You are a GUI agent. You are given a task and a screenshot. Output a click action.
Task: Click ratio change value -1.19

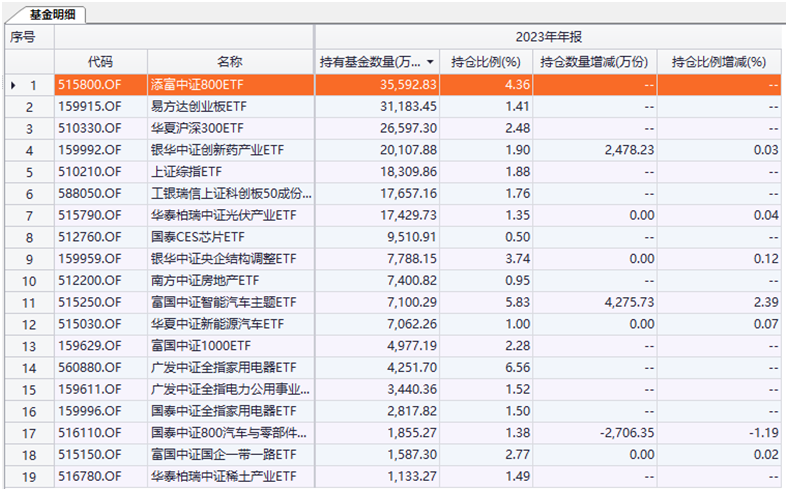pos(763,433)
